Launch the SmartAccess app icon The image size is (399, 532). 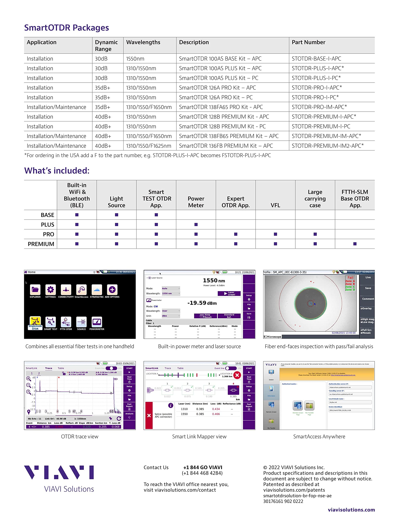tap(81, 289)
